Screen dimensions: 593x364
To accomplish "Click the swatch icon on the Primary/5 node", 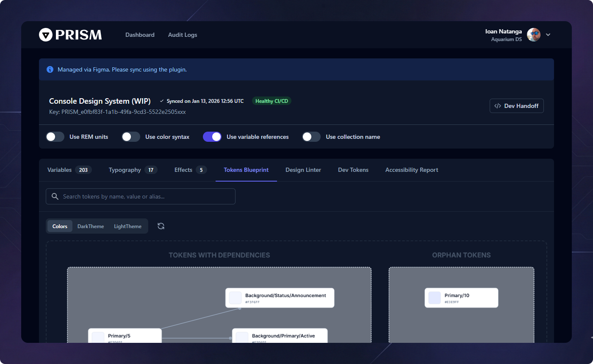I will coord(98,337).
